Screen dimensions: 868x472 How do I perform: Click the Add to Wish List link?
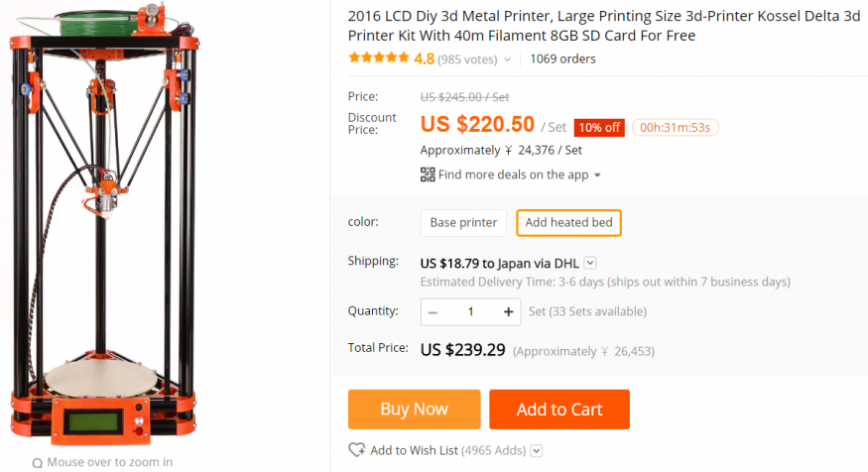tap(414, 450)
